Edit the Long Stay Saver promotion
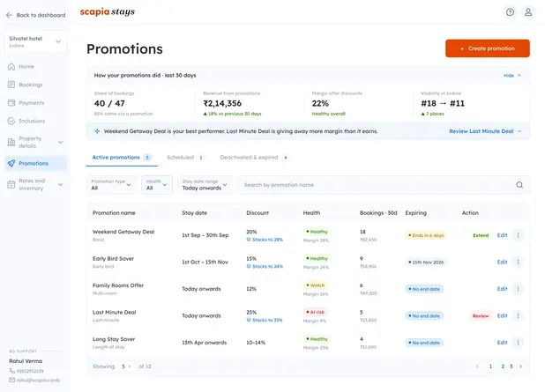The width and height of the screenshot is (545, 392). [x=502, y=343]
